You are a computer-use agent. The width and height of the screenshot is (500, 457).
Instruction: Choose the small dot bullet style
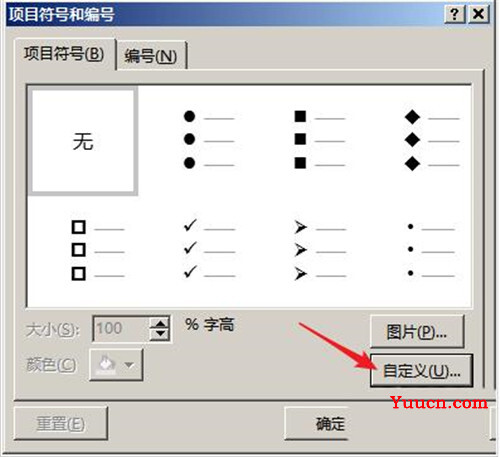pos(431,250)
